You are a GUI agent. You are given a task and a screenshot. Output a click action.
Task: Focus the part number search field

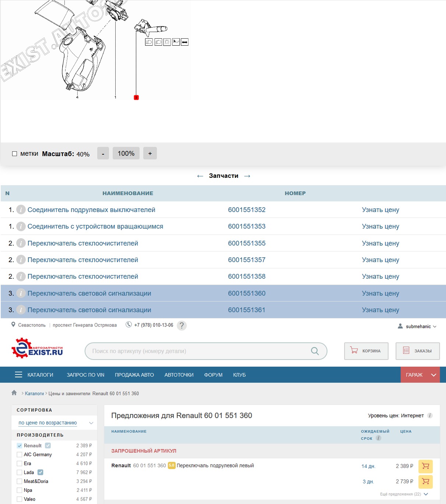[206, 351]
